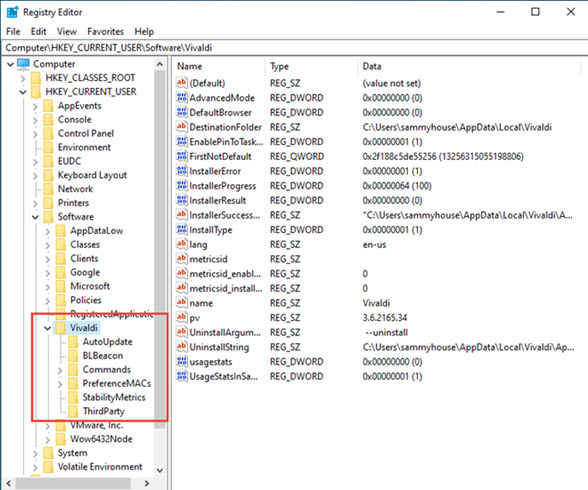Select the metricsid_enabl value name
Viewport: 588px width, 490px height.
pos(225,274)
